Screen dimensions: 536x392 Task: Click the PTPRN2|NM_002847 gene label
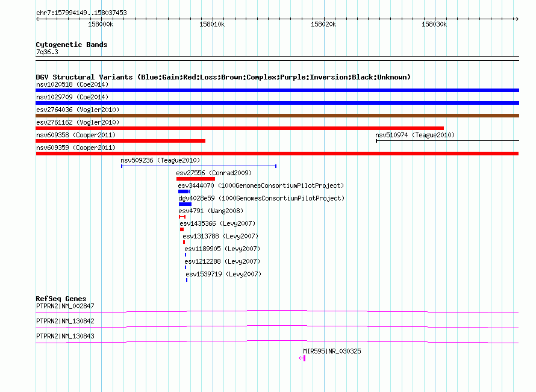point(65,306)
